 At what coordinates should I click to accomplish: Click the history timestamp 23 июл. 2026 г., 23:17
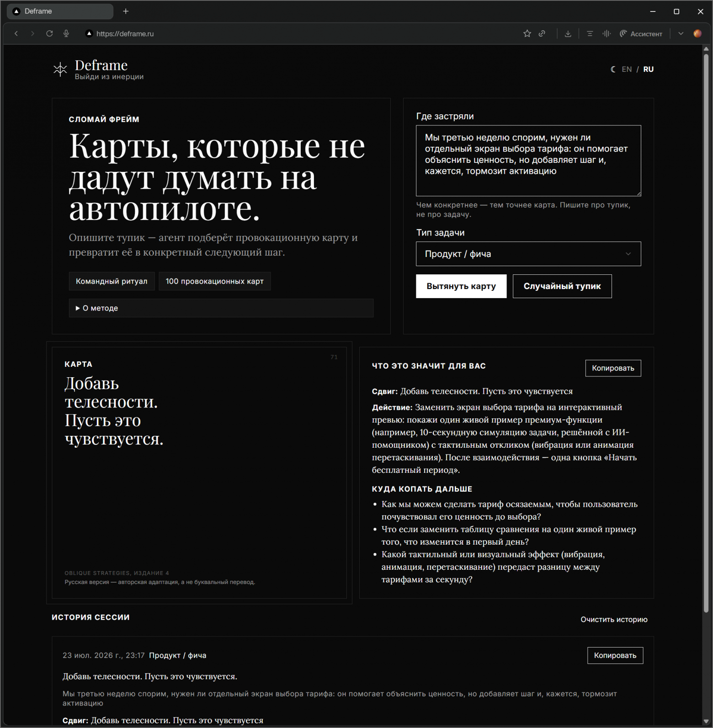point(104,655)
